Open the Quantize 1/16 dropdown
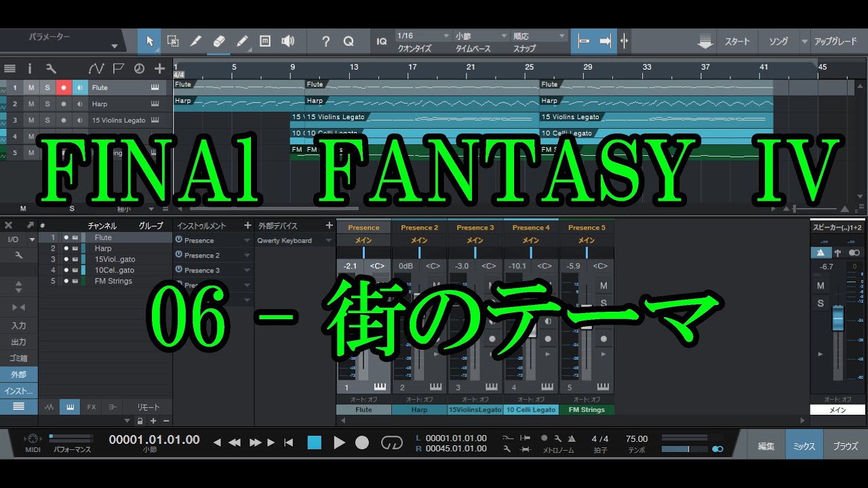Image resolution: width=868 pixels, height=488 pixels. point(423,36)
